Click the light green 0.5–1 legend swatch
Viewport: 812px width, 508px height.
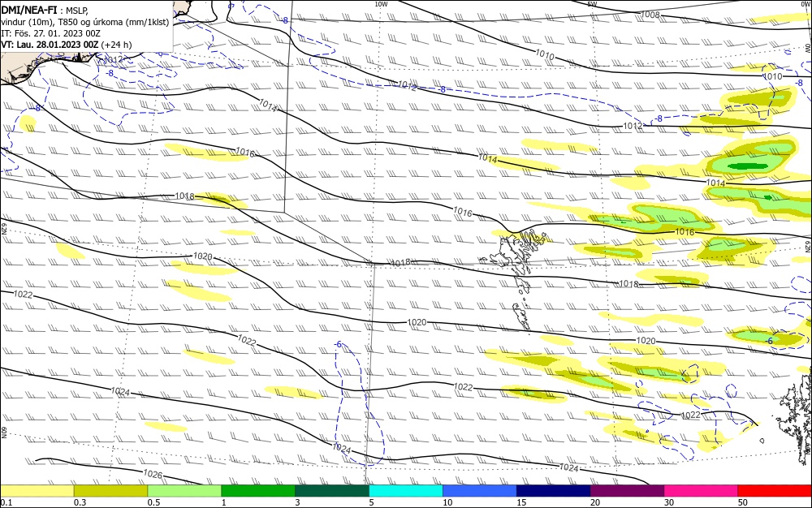click(x=184, y=490)
